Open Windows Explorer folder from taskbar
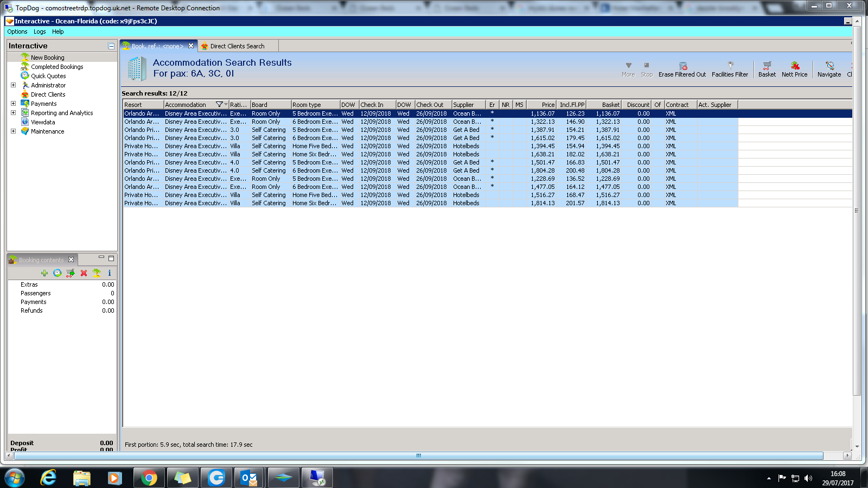This screenshot has height=488, width=868. click(81, 478)
